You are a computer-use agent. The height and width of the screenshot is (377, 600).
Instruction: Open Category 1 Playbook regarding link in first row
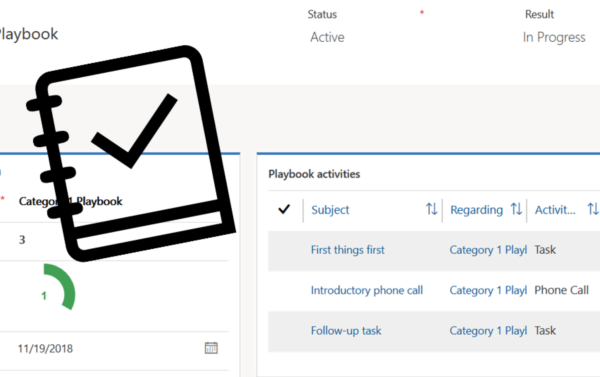click(488, 250)
